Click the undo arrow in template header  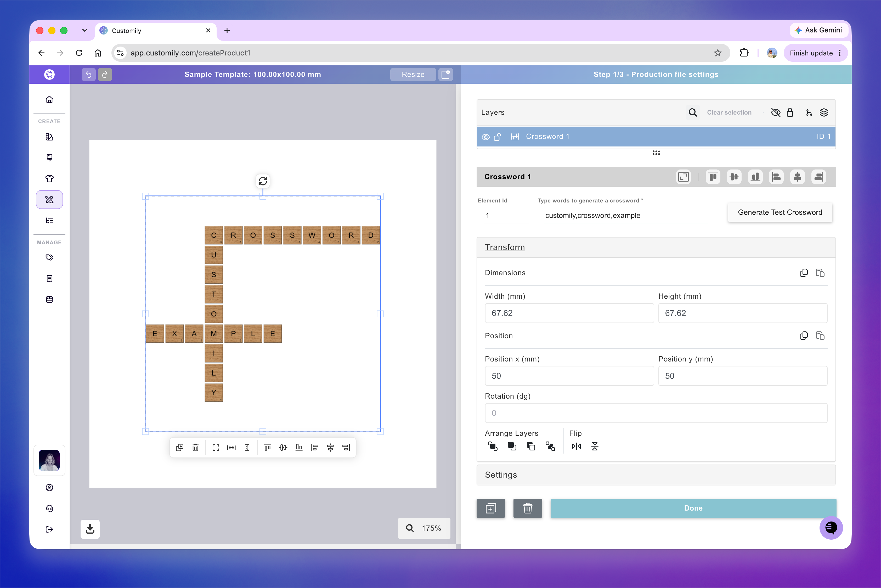(88, 74)
